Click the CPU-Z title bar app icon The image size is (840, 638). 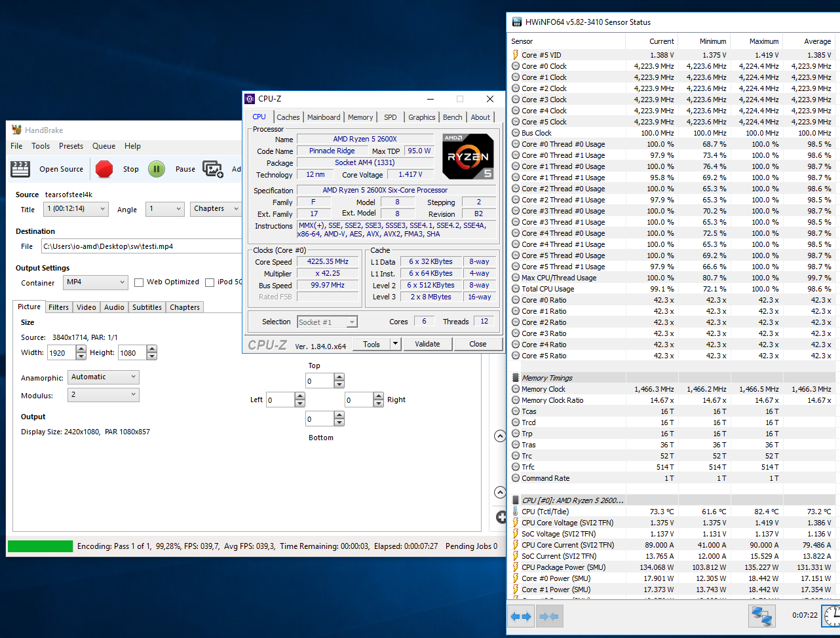pos(250,99)
